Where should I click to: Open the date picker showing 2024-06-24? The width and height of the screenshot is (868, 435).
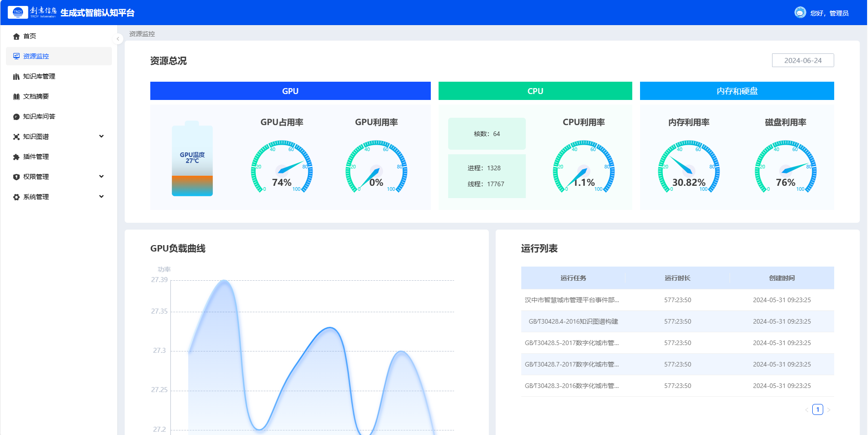tap(803, 60)
